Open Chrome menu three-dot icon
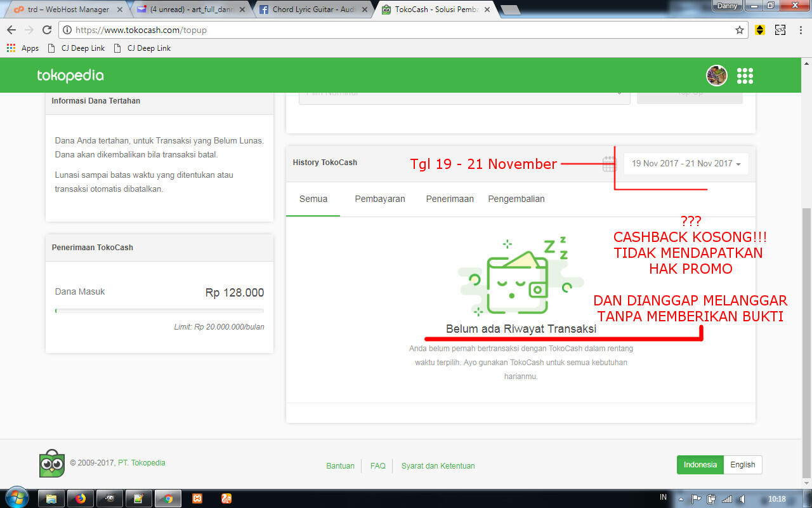 coord(801,30)
